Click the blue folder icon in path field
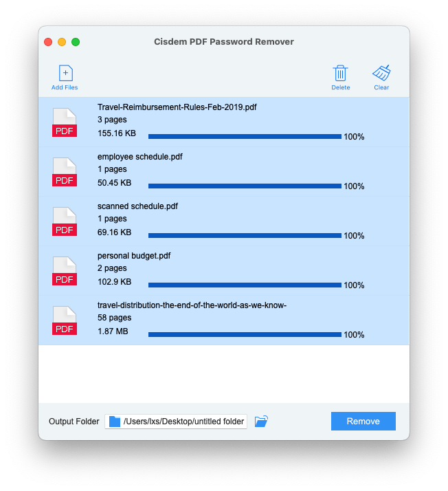Image resolution: width=448 pixels, height=491 pixels. tap(115, 422)
